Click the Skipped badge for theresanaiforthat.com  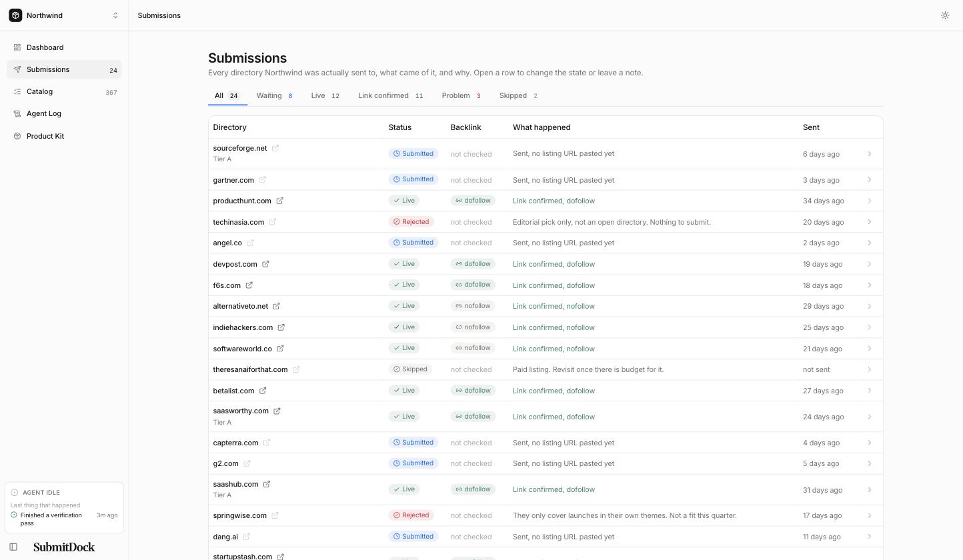coord(410,369)
